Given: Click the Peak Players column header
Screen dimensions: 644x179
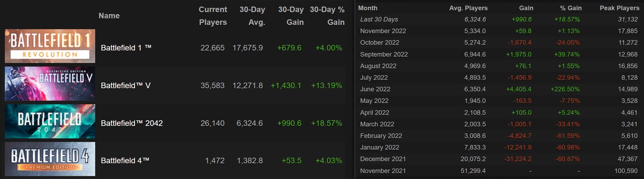Looking at the screenshot, I should [x=619, y=8].
